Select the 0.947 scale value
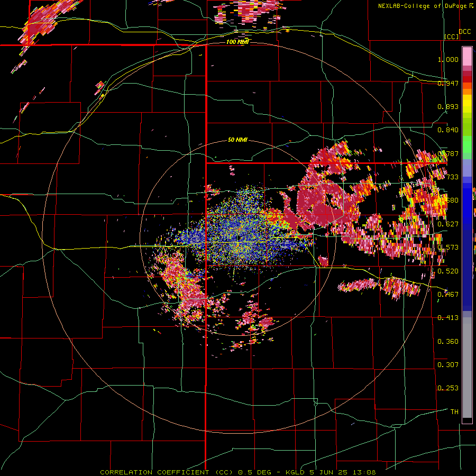This screenshot has width=476, height=476. pyautogui.click(x=448, y=83)
